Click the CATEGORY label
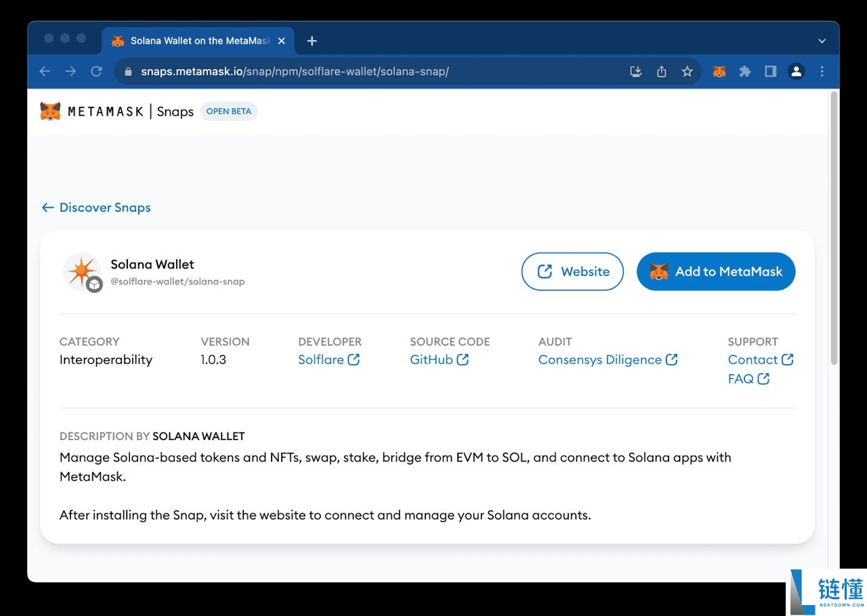The width and height of the screenshot is (867, 616). (x=89, y=342)
